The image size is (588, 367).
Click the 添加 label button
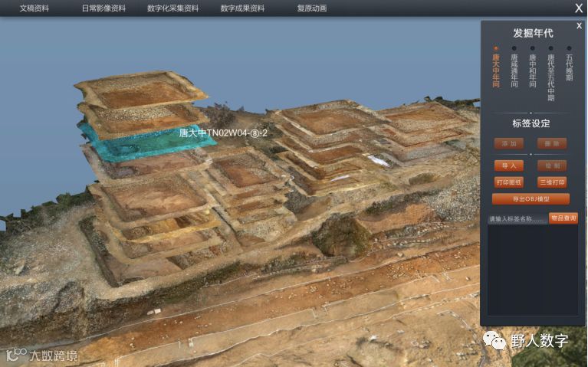(x=509, y=143)
